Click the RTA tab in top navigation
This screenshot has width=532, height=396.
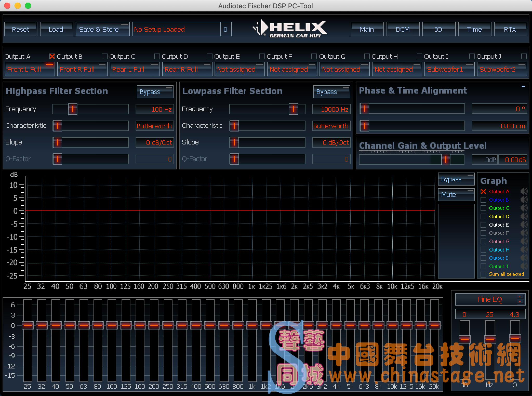[x=509, y=30]
